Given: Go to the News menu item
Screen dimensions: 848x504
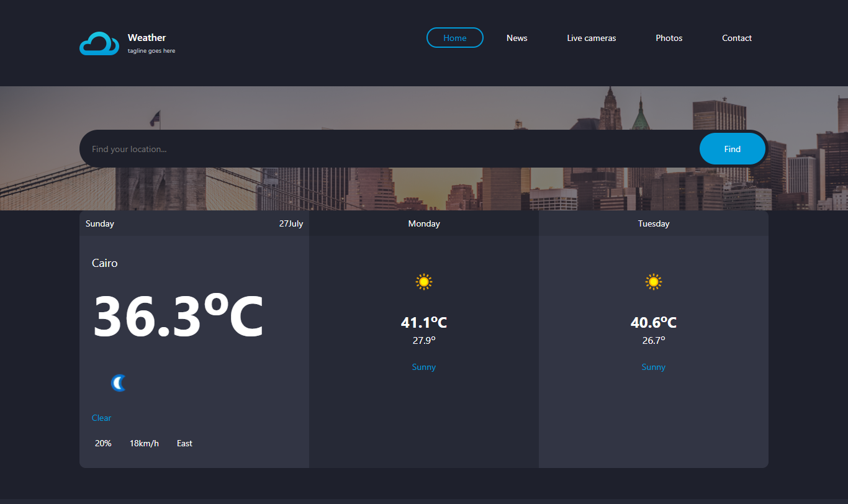Looking at the screenshot, I should coord(516,38).
